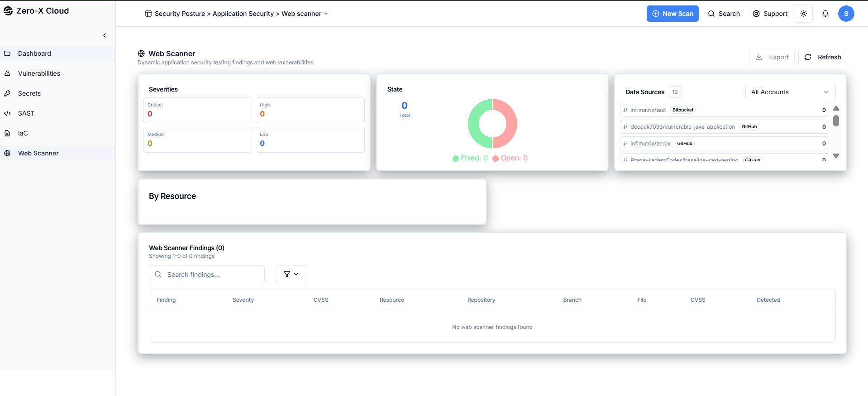Sort by the Detected column header
This screenshot has width=868, height=396.
click(768, 300)
